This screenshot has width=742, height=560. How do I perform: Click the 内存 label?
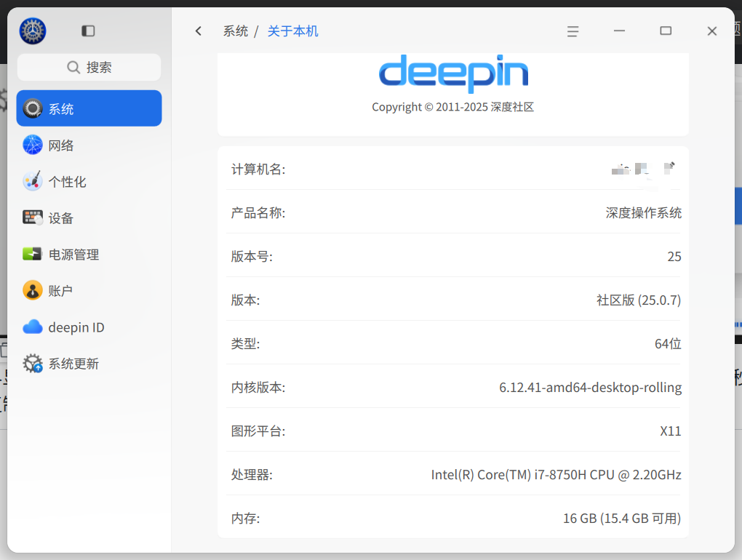tap(245, 519)
